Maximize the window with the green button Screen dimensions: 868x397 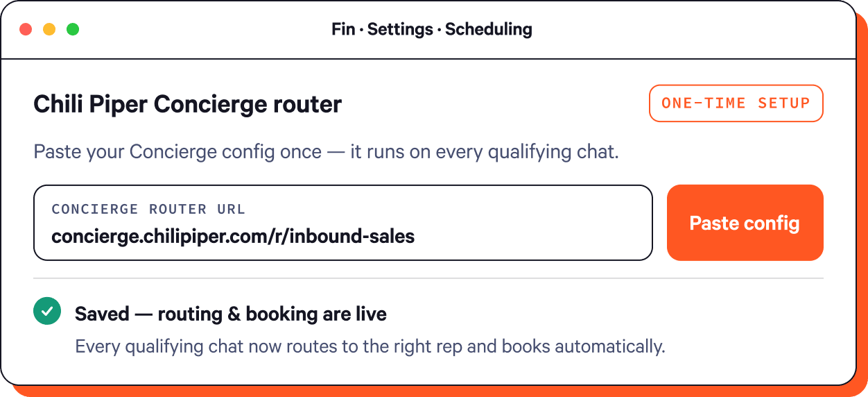pos(73,29)
